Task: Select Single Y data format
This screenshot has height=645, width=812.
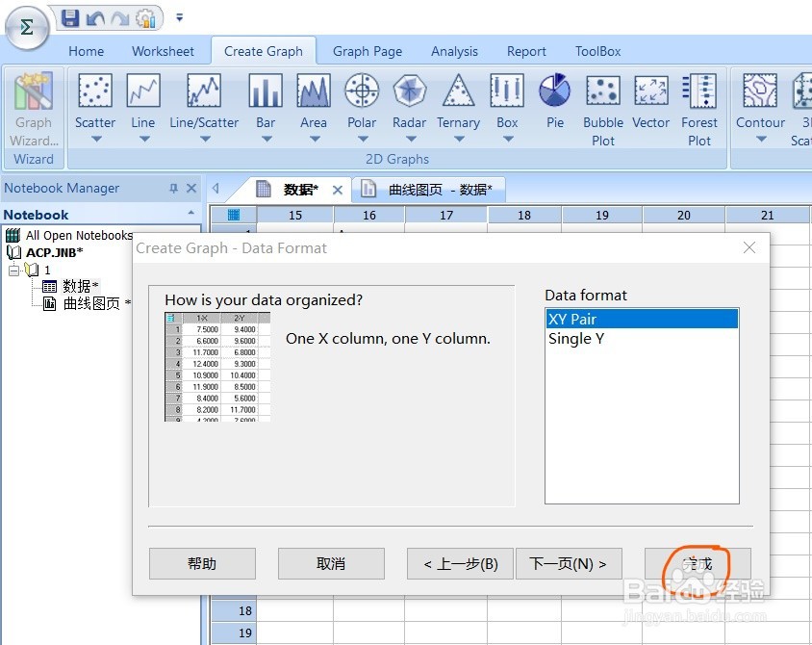Action: [x=574, y=339]
